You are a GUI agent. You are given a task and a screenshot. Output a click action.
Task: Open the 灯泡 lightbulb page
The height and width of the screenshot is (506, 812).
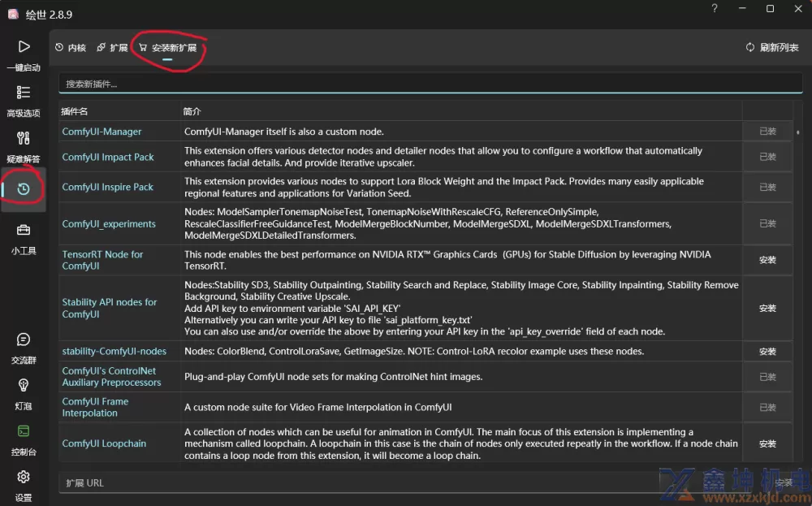[24, 394]
